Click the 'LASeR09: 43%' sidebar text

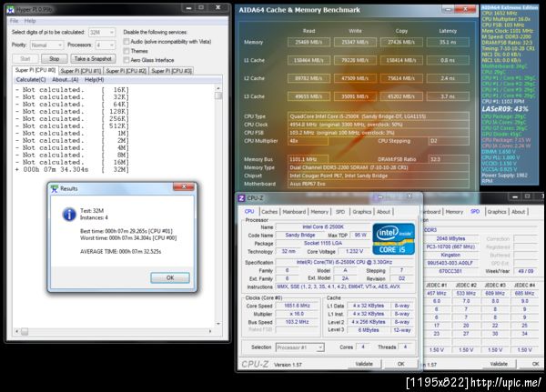tap(505, 109)
